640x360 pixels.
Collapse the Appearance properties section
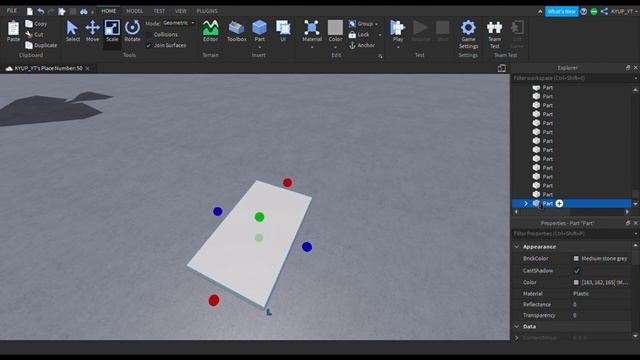coord(517,247)
